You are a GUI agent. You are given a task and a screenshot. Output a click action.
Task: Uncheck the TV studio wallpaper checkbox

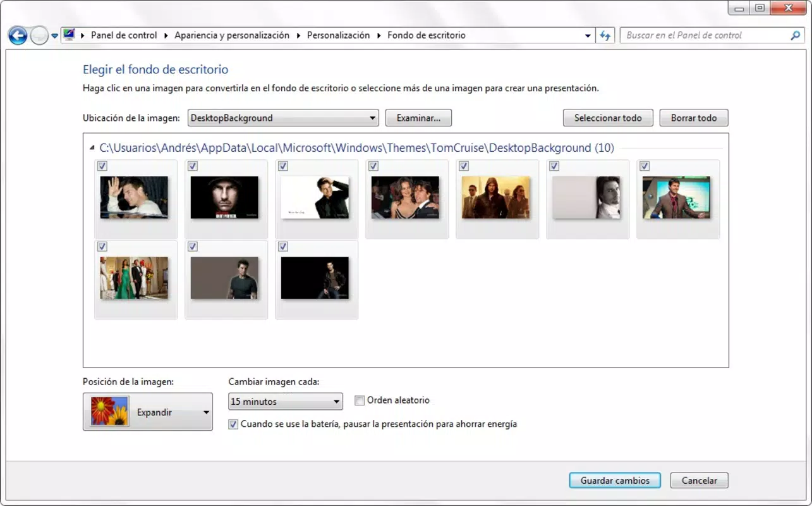click(645, 166)
